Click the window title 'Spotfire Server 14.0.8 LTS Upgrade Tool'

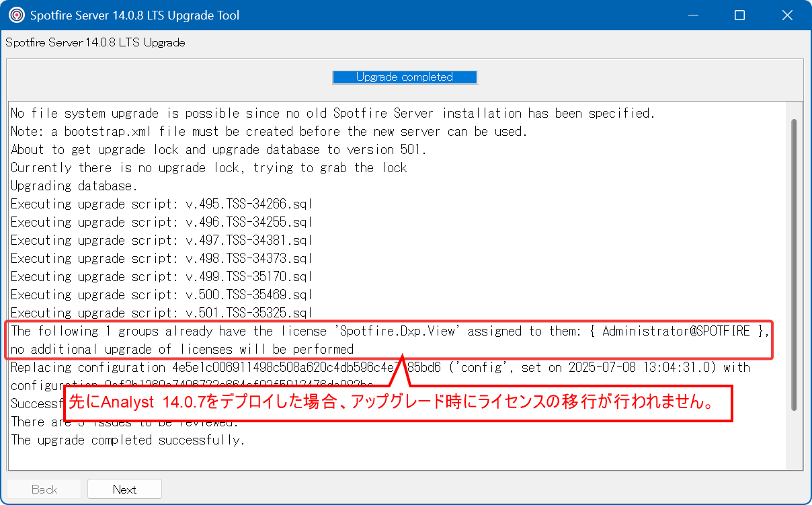(x=135, y=15)
